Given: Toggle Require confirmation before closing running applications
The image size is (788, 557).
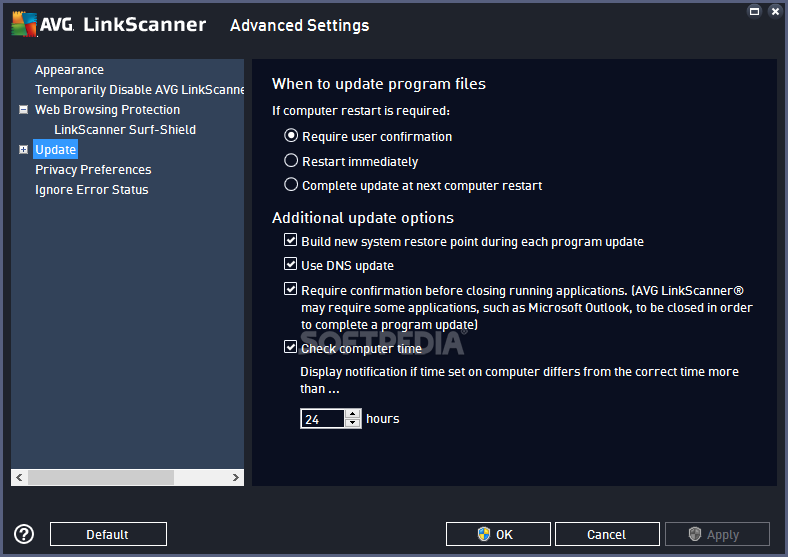Looking at the screenshot, I should point(290,289).
